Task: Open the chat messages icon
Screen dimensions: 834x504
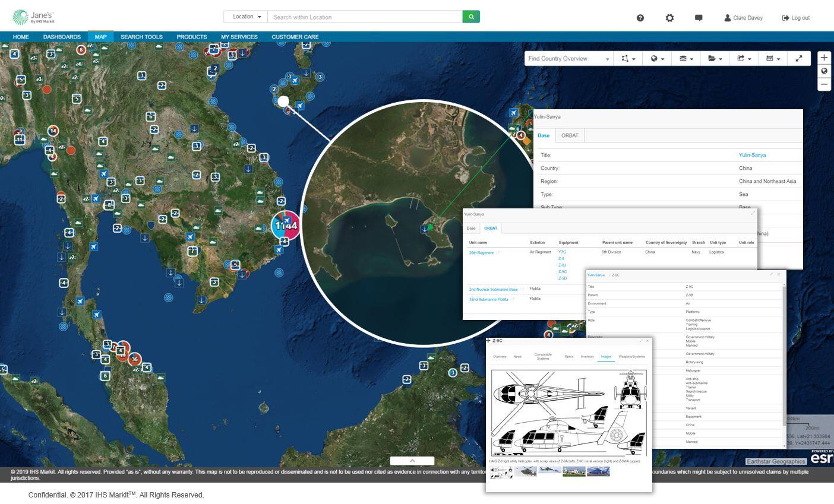Action: 699,18
